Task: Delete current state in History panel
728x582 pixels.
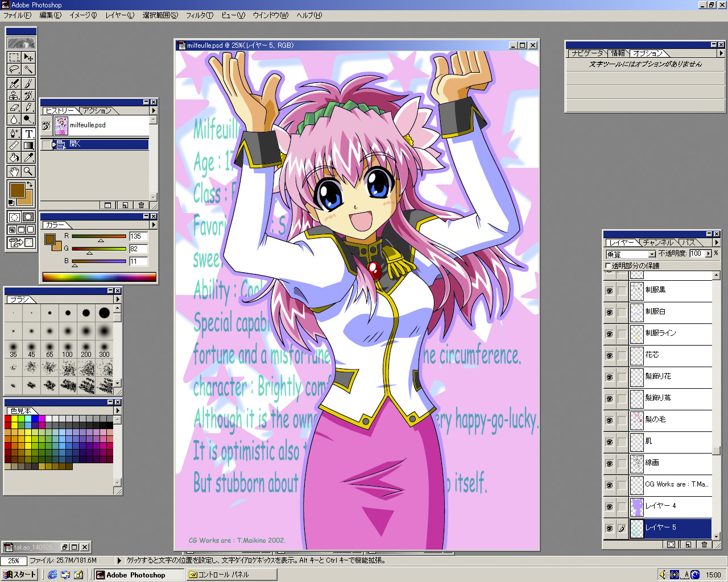Action: click(x=141, y=205)
